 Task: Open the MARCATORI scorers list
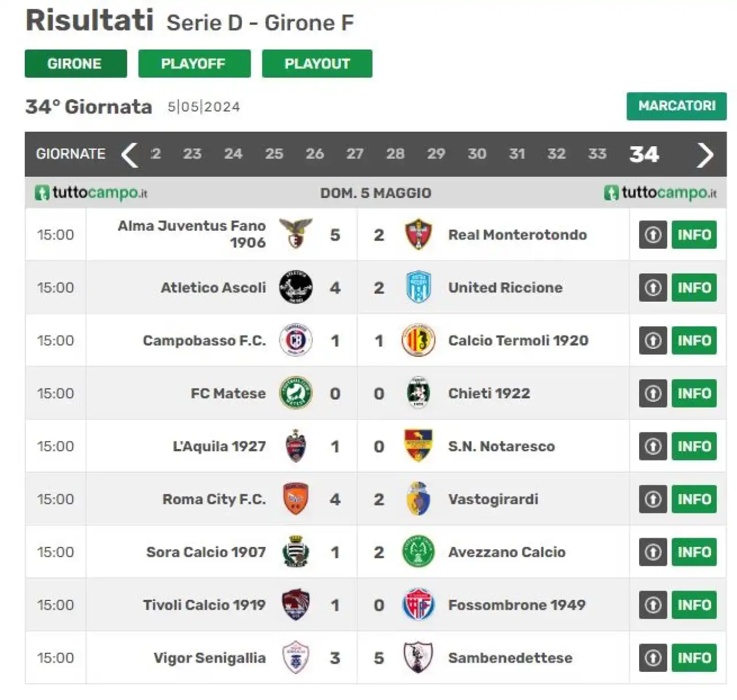click(x=677, y=106)
